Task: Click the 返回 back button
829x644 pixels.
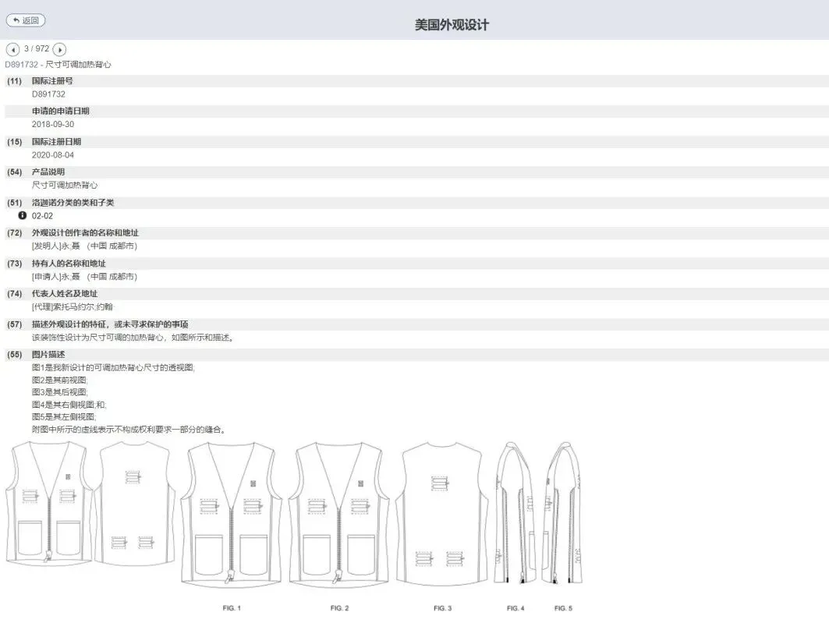Action: [x=26, y=20]
